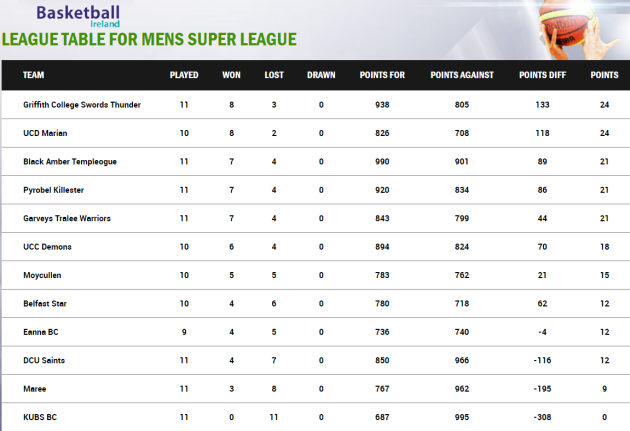
Task: Click the DCU Saints team name
Action: [44, 361]
